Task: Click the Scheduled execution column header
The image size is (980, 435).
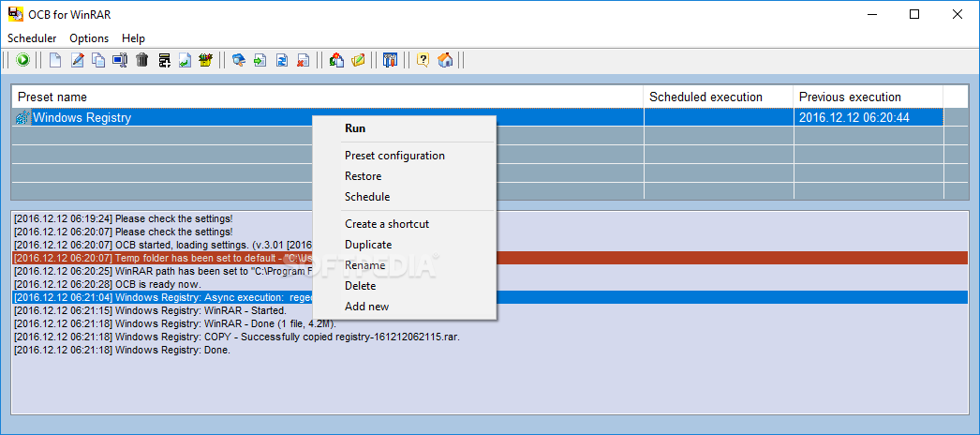Action: pyautogui.click(x=719, y=97)
